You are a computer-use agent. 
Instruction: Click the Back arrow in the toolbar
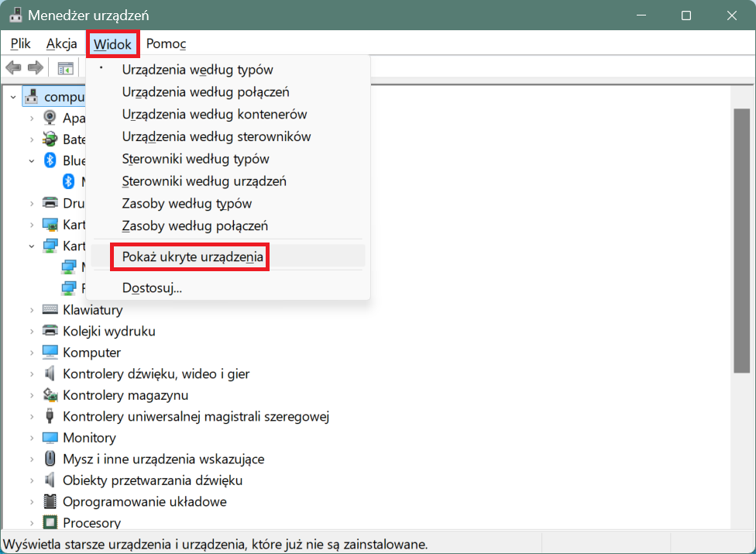pyautogui.click(x=13, y=68)
